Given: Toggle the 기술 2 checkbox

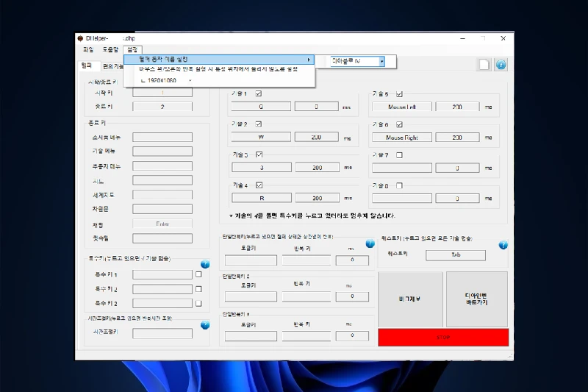Looking at the screenshot, I should coord(259,124).
